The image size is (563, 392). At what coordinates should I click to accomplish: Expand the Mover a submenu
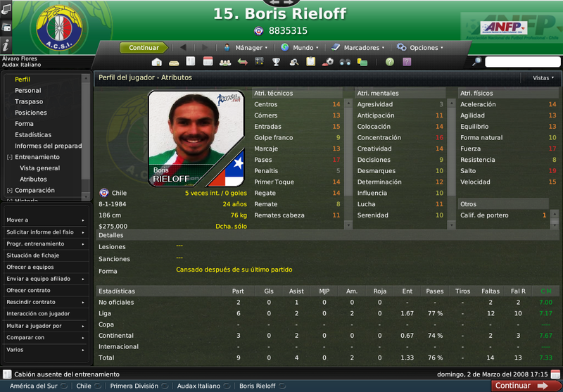pos(45,220)
